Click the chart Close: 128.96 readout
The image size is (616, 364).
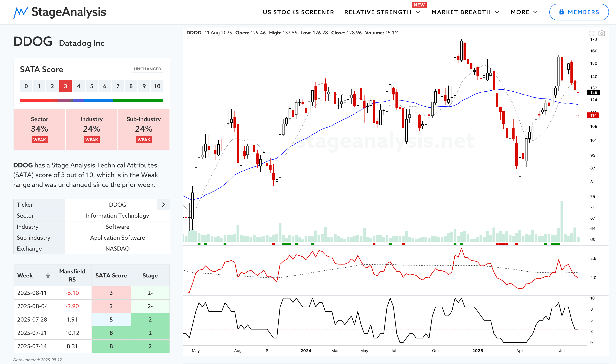coord(346,33)
